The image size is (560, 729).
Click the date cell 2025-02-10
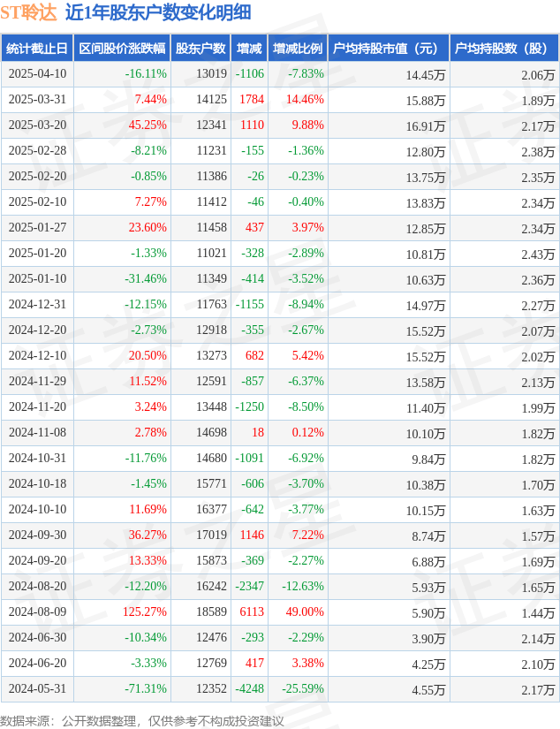coord(38,201)
